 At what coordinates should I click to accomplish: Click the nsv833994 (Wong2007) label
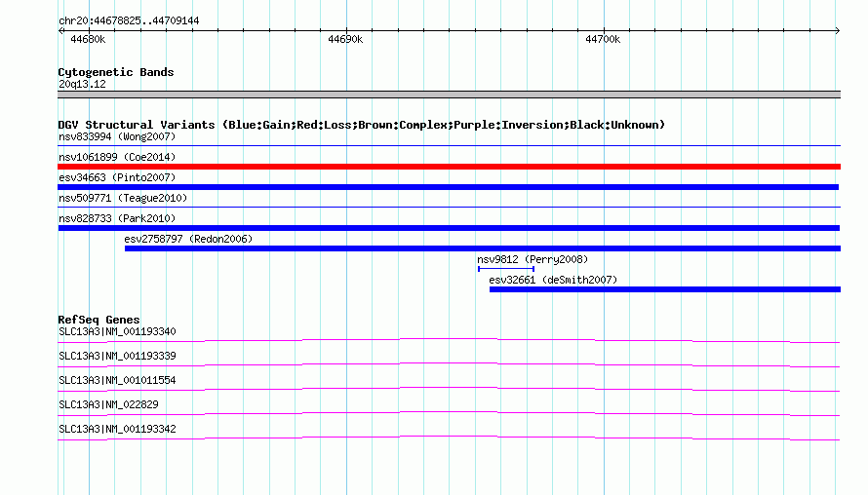click(117, 136)
